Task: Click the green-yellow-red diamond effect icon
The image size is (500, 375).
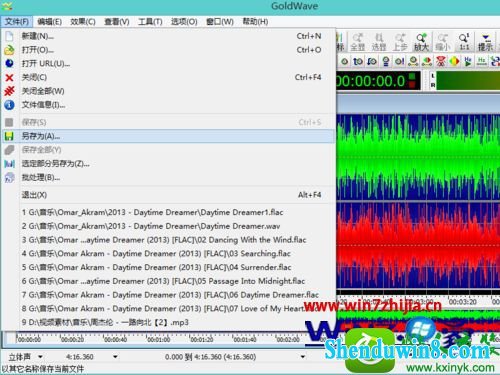Action: click(x=455, y=61)
